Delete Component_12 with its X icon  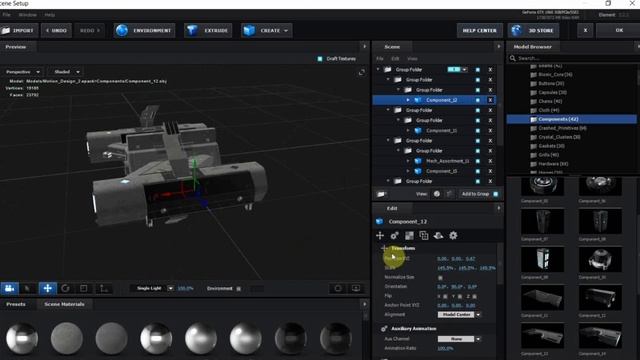pyautogui.click(x=490, y=100)
